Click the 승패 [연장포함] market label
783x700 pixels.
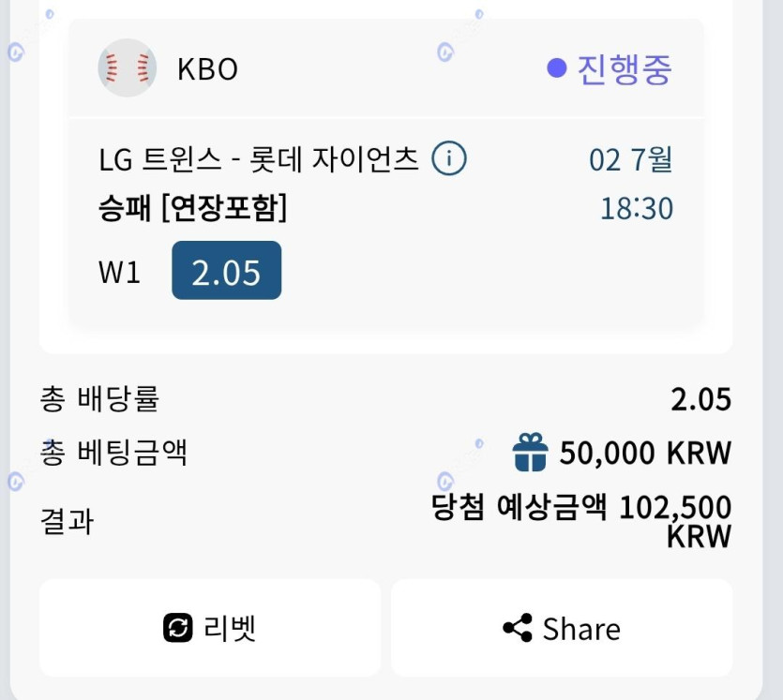(x=192, y=208)
